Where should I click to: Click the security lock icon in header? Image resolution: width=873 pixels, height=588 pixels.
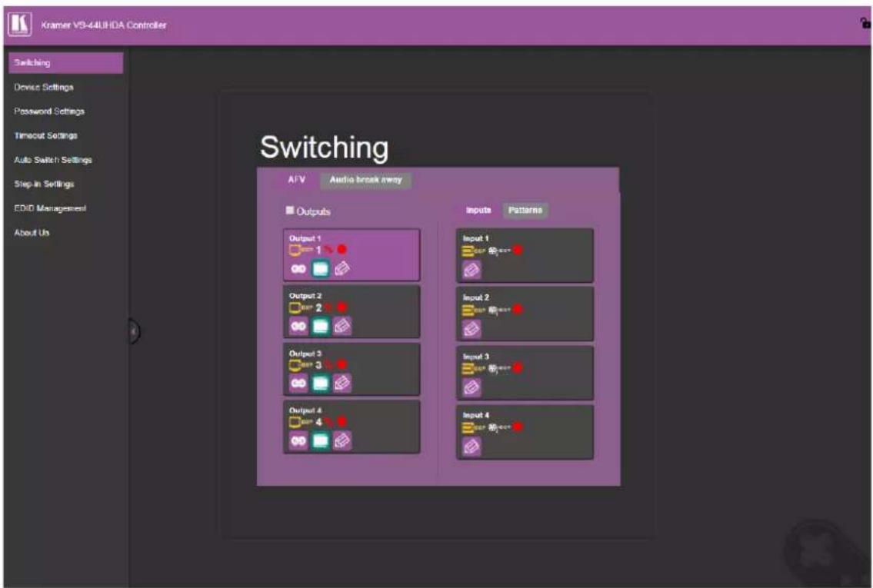click(x=865, y=23)
